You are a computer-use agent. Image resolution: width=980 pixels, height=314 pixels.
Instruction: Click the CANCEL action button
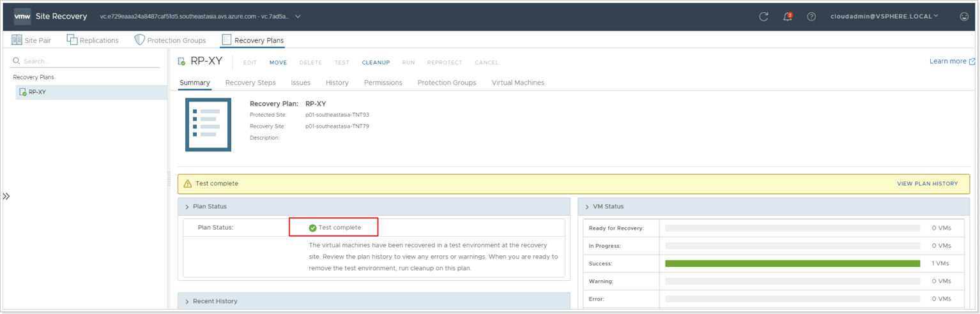487,63
